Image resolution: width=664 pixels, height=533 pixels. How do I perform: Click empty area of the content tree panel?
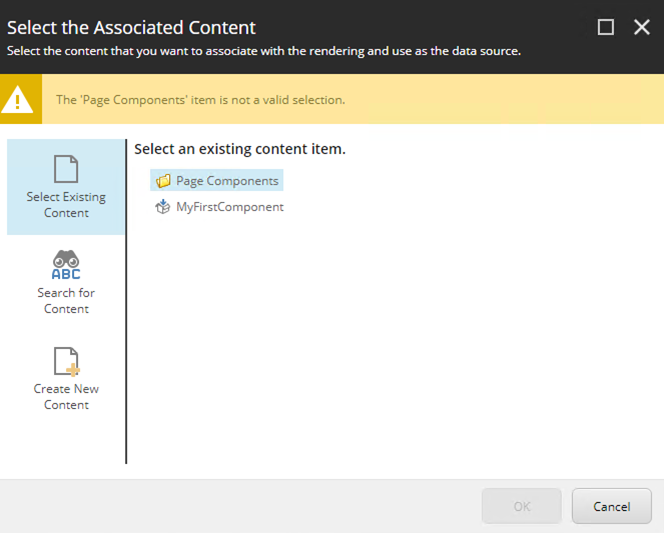point(394,339)
